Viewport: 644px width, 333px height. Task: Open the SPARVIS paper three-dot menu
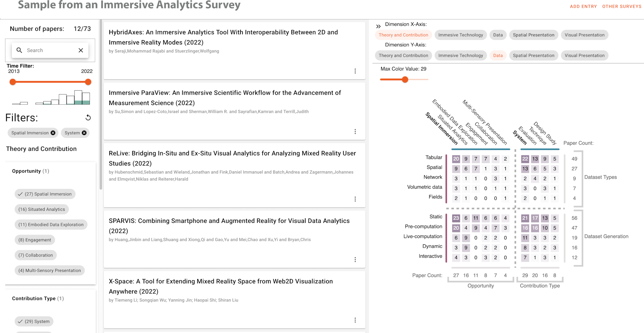click(x=355, y=259)
